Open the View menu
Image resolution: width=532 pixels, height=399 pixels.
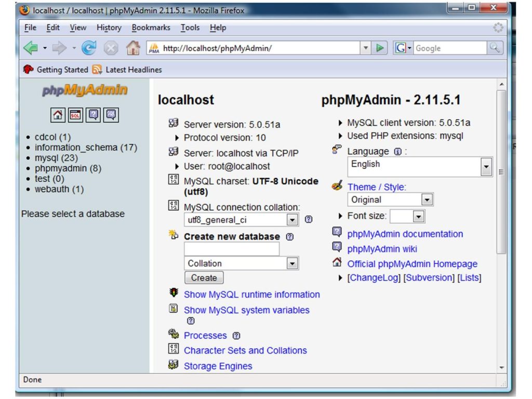(78, 28)
